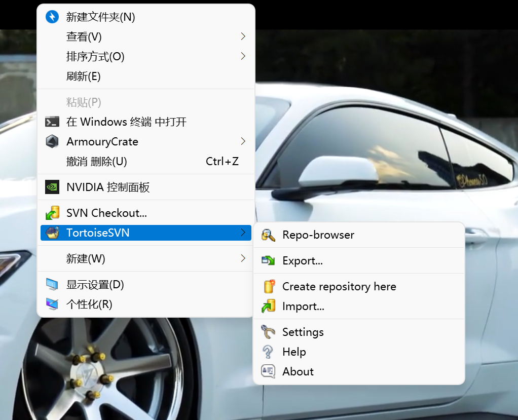
Task: Select 撤消 删除(U) menu entry
Action: pos(146,162)
